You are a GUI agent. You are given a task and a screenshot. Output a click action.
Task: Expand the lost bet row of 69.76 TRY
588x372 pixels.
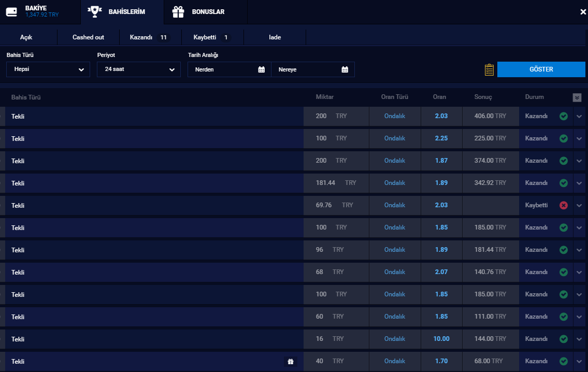(579, 206)
